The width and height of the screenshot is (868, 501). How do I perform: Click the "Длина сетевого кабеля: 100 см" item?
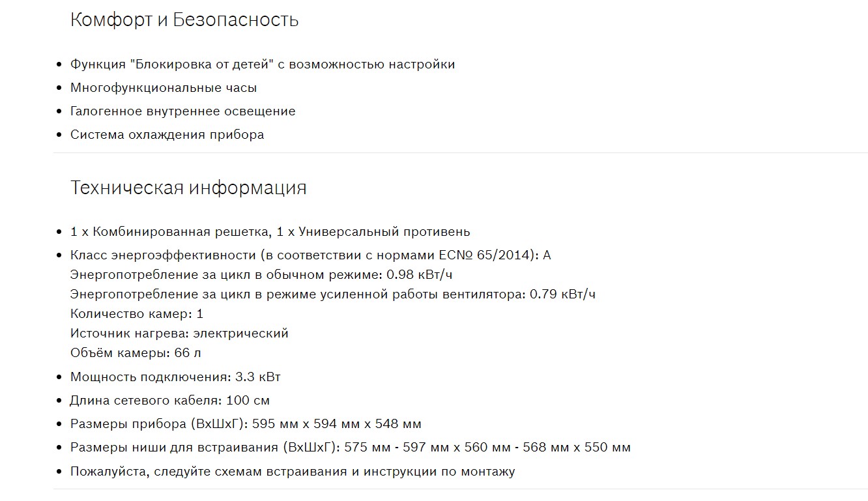(x=169, y=401)
